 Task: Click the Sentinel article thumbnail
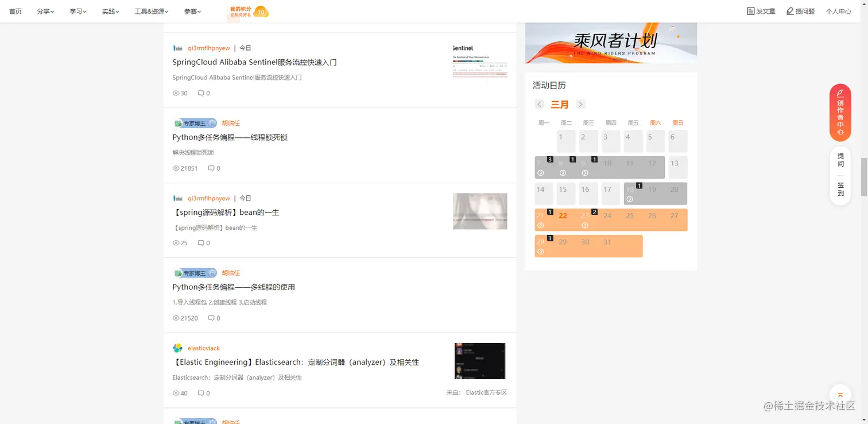click(480, 60)
